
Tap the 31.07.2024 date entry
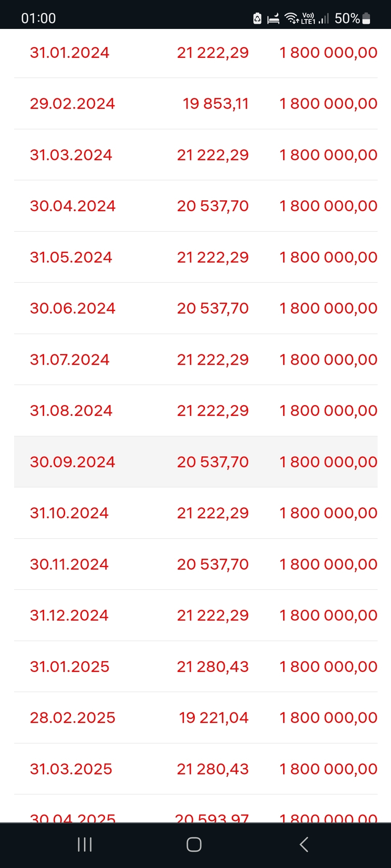pos(70,360)
